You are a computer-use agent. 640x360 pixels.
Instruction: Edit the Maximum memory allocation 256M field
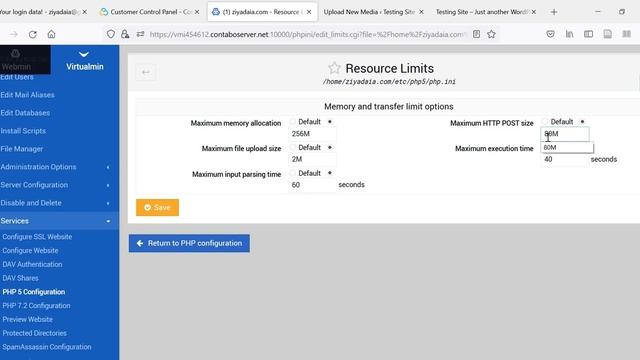(312, 133)
